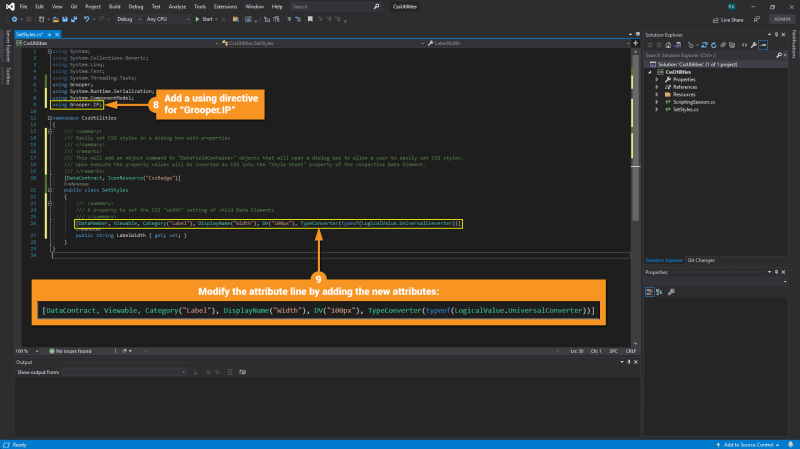Click the Send Feedback icon
Screen dimensions: 800x449
(759, 19)
